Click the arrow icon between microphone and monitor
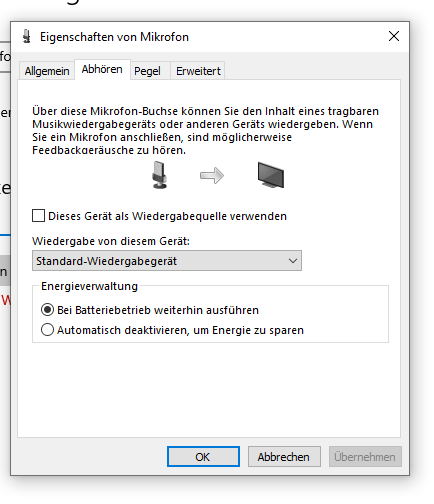The image size is (434, 504). (x=212, y=175)
